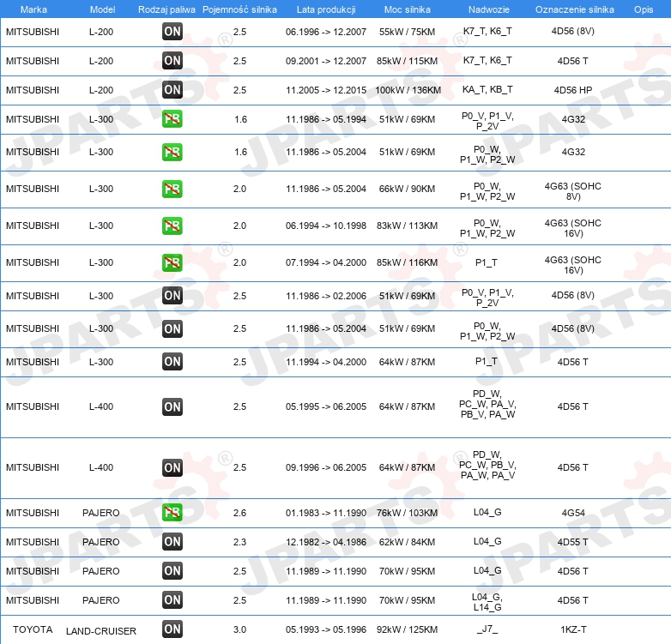Click the Pb petrol icon for Pajero 2.6 row
Image resolution: width=671 pixels, height=644 pixels.
172,512
